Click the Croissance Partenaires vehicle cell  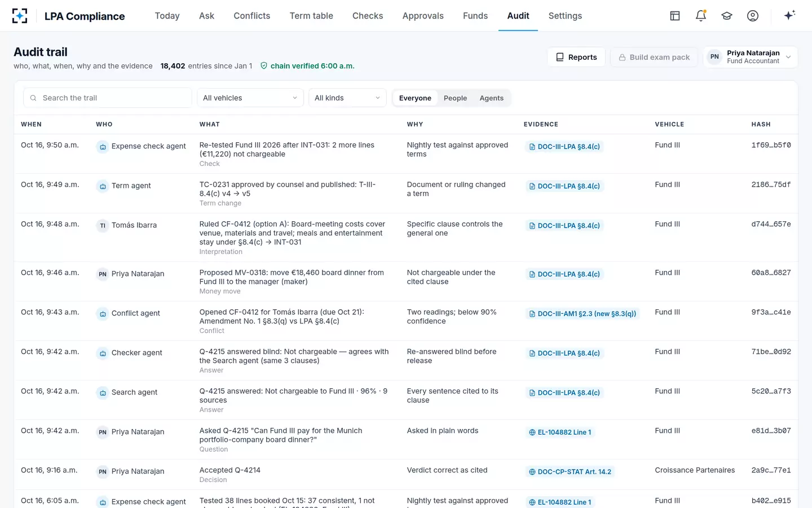pyautogui.click(x=695, y=470)
